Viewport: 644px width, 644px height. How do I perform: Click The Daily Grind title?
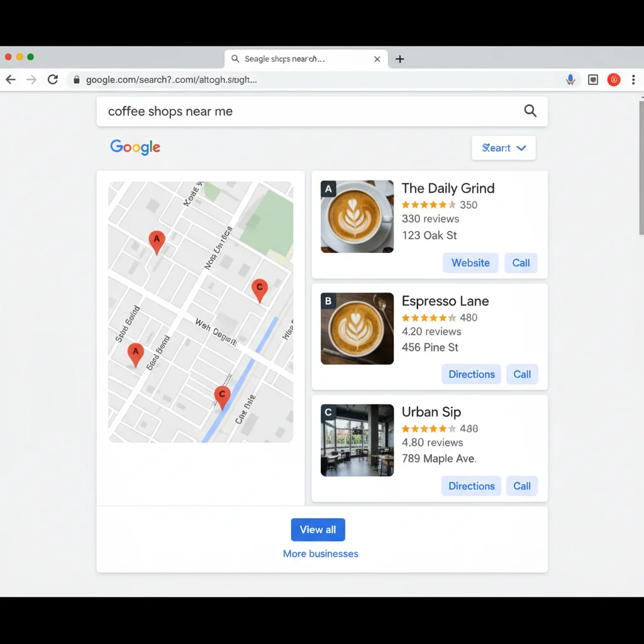pos(448,188)
